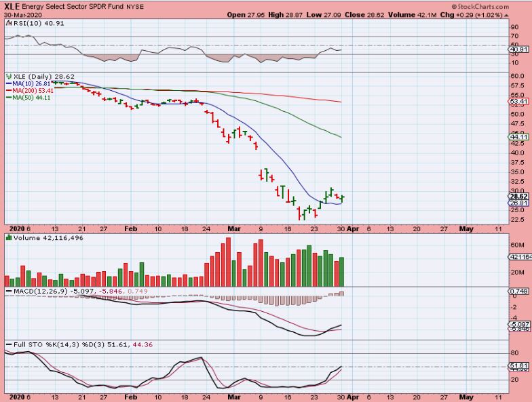This screenshot has width=532, height=402.
Task: Select the 30-Mar-2020 date under the title
Action: 23,15
